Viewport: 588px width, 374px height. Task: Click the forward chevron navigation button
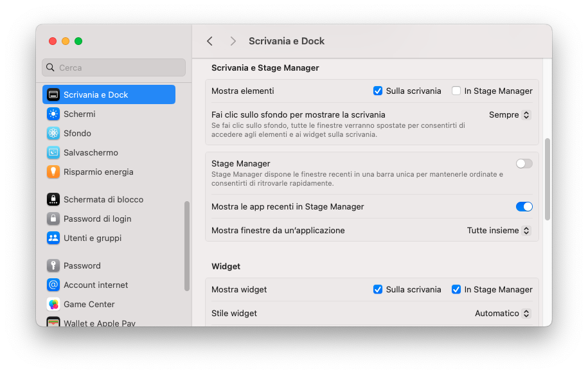pyautogui.click(x=233, y=41)
